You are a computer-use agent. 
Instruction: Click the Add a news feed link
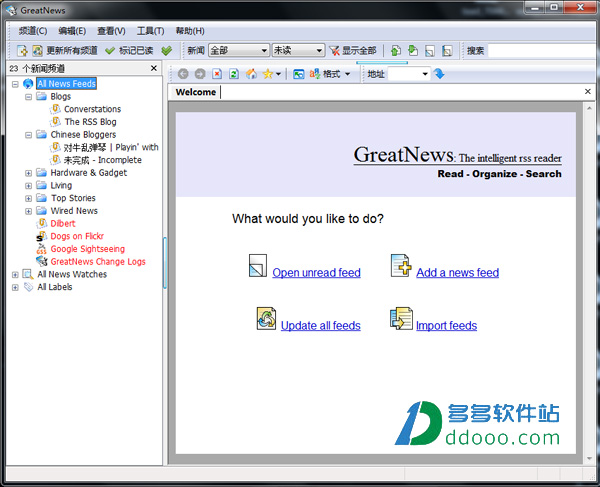458,273
